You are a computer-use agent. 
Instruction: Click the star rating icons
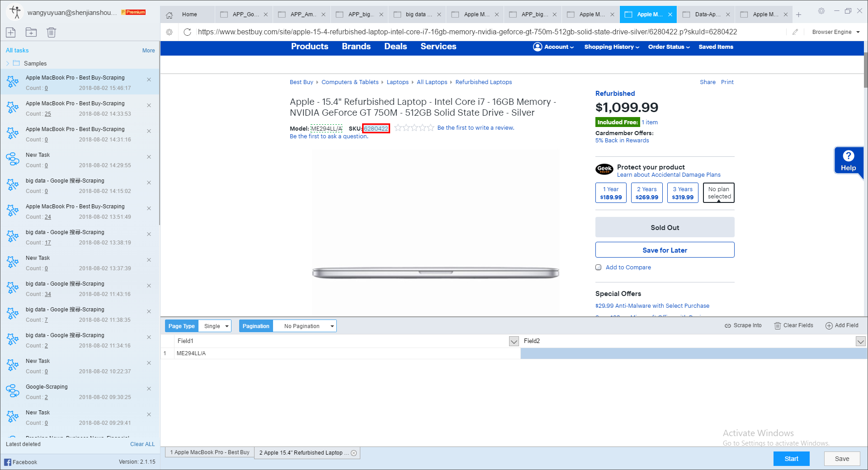click(x=414, y=128)
